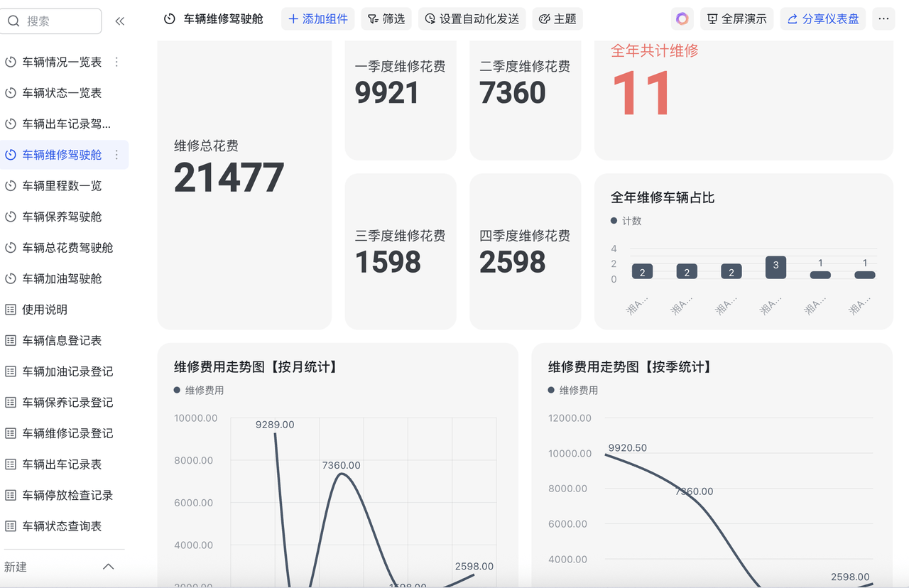The width and height of the screenshot is (909, 588).
Task: Open the three-dot more options menu in toolbar
Action: point(883,19)
